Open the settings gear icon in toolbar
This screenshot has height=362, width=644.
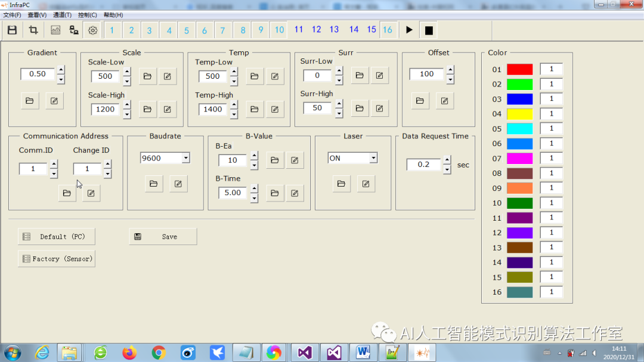93,30
